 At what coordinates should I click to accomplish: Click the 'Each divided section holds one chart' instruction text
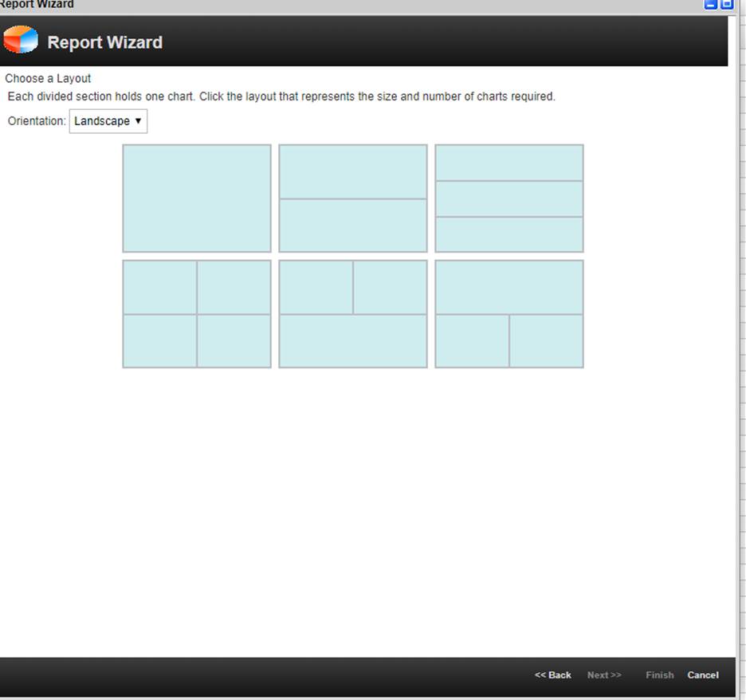(281, 96)
